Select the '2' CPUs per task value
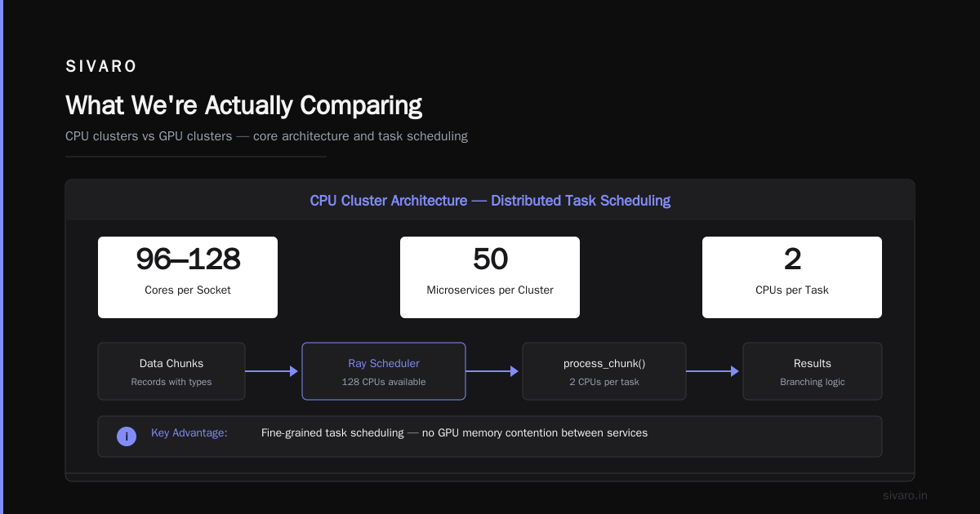Screen dimensions: 980x514 point(792,259)
